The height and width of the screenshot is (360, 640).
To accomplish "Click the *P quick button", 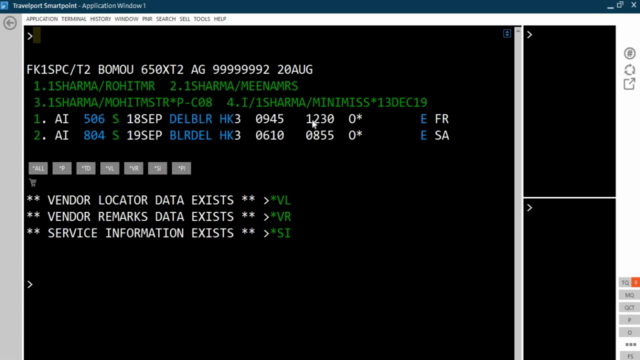I will click(62, 168).
